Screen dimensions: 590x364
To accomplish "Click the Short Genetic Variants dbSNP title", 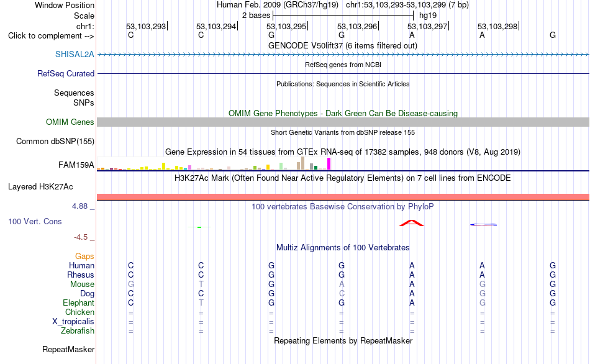I will pyautogui.click(x=343, y=132).
